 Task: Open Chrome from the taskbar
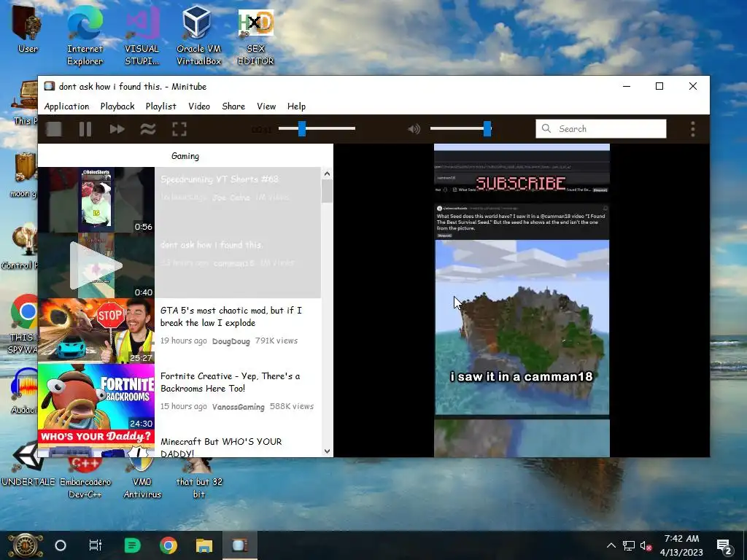tap(169, 545)
